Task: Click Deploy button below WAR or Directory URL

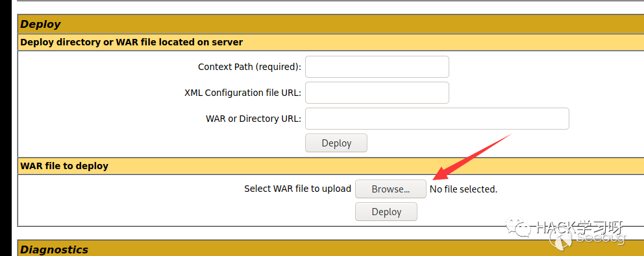Action: 336,143
